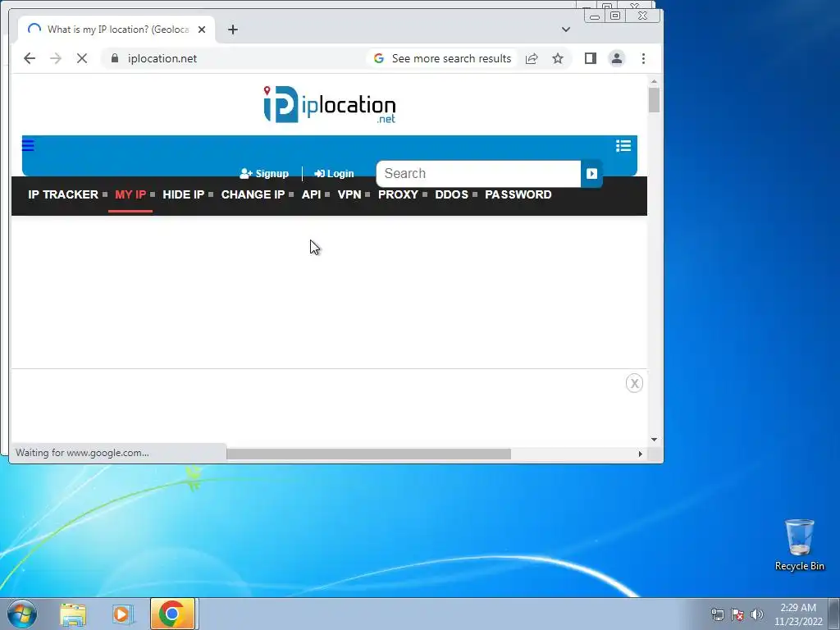Click the network tray icon
Screen dimensions: 840x630
coord(717,614)
